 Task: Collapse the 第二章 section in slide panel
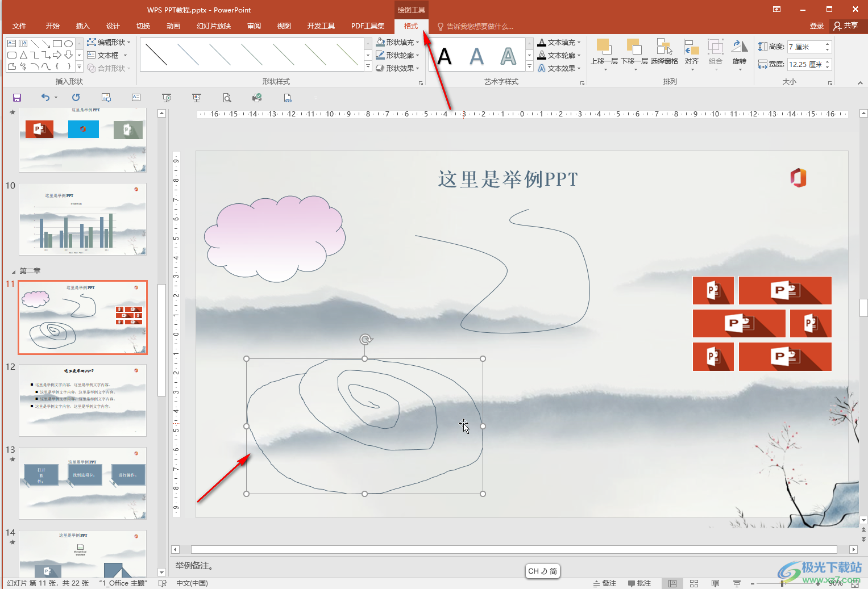[x=14, y=271]
